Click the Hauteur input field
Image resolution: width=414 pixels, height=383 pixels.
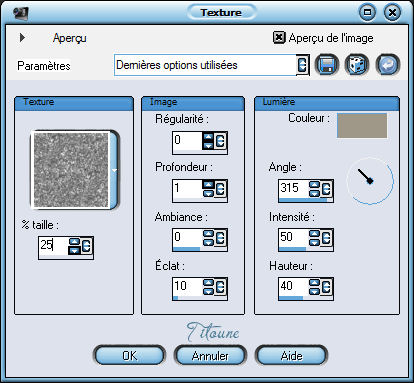click(x=293, y=287)
